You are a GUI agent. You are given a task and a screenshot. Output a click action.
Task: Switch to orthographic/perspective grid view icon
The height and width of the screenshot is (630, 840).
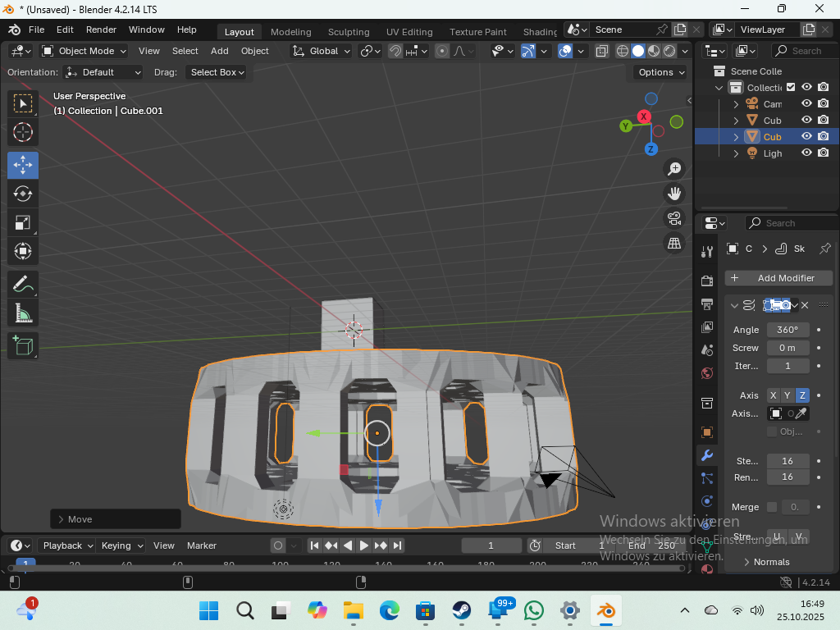674,243
